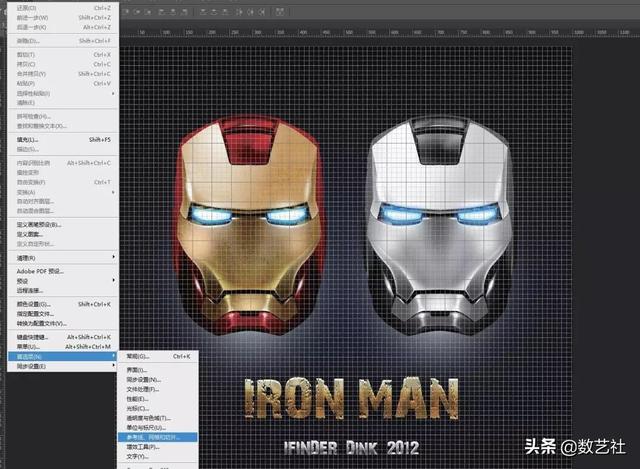Open 透明度与色域(T) preferences
The image size is (640, 469).
158,418
